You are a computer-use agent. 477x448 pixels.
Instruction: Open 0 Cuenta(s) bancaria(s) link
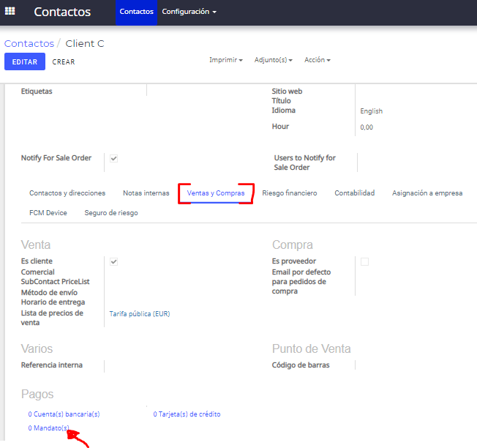(64, 414)
